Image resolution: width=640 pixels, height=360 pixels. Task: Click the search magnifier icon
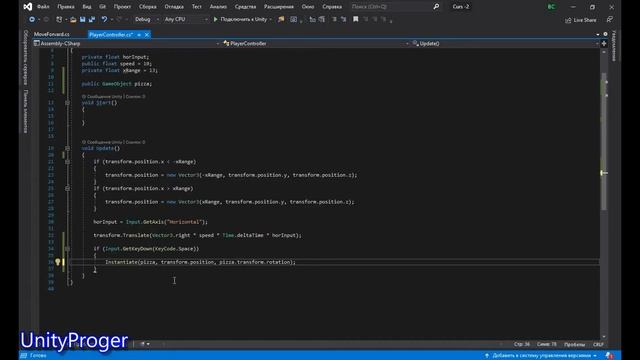coord(436,7)
